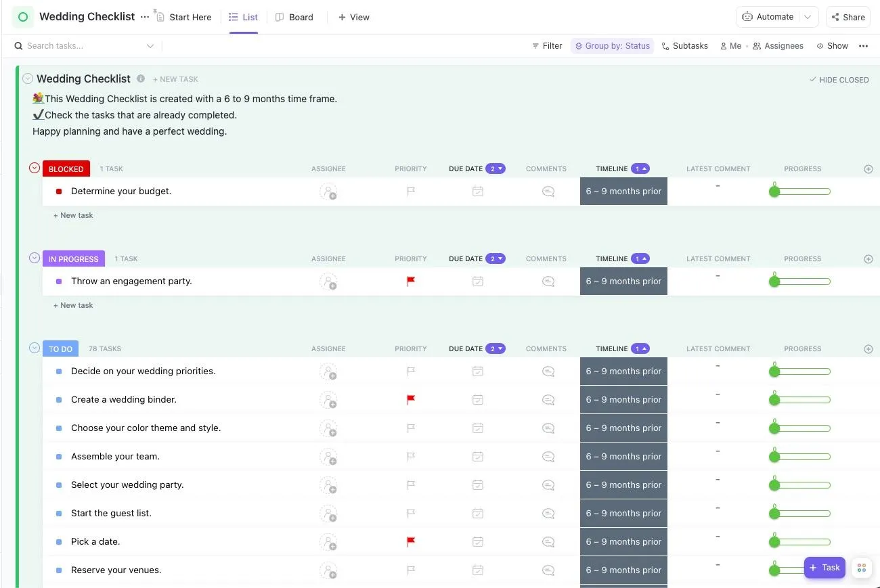Collapse the TO DO status group
The width and height of the screenshot is (880, 588).
pyautogui.click(x=35, y=348)
